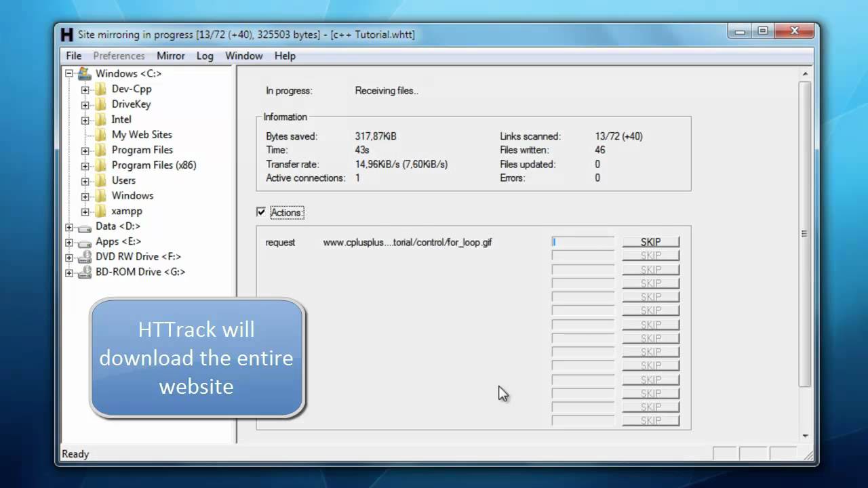Select the My Web Sites tree label

pyautogui.click(x=142, y=135)
